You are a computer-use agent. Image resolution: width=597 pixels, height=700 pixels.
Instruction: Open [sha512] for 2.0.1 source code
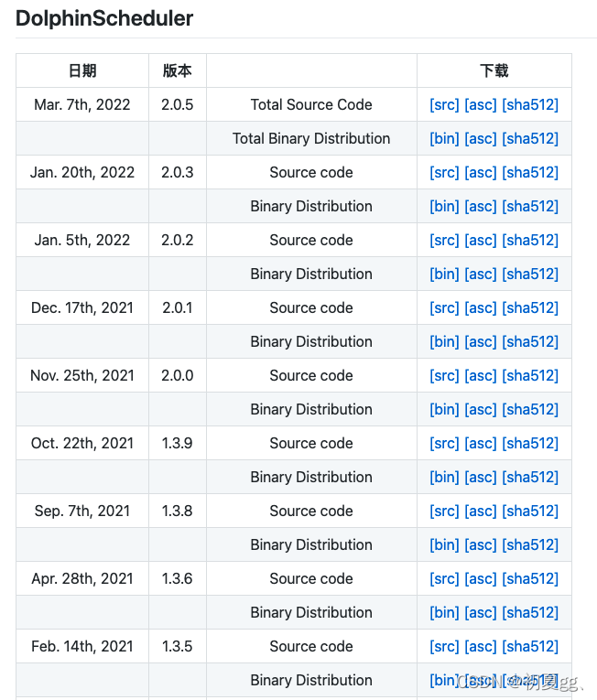(530, 307)
